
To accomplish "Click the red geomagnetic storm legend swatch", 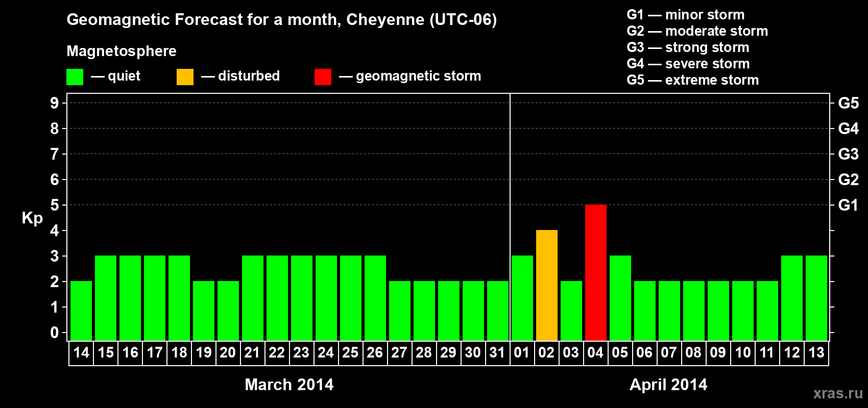I will coord(323,77).
